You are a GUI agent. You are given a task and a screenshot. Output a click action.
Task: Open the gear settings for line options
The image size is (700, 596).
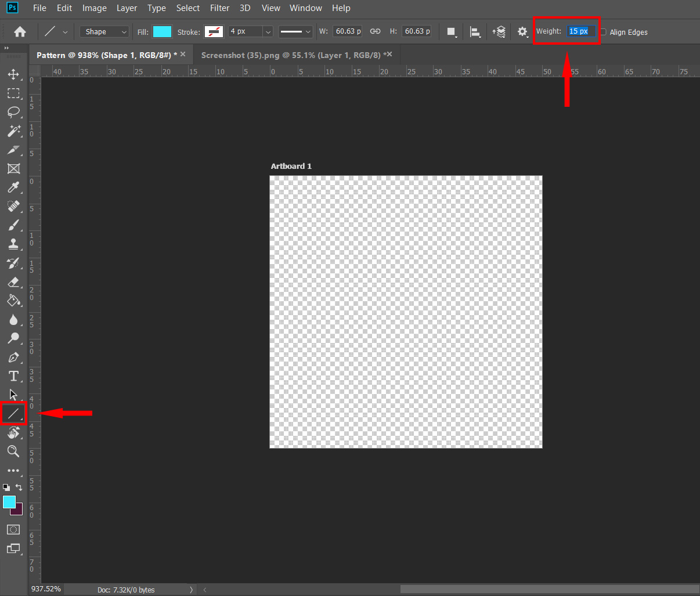(x=522, y=32)
